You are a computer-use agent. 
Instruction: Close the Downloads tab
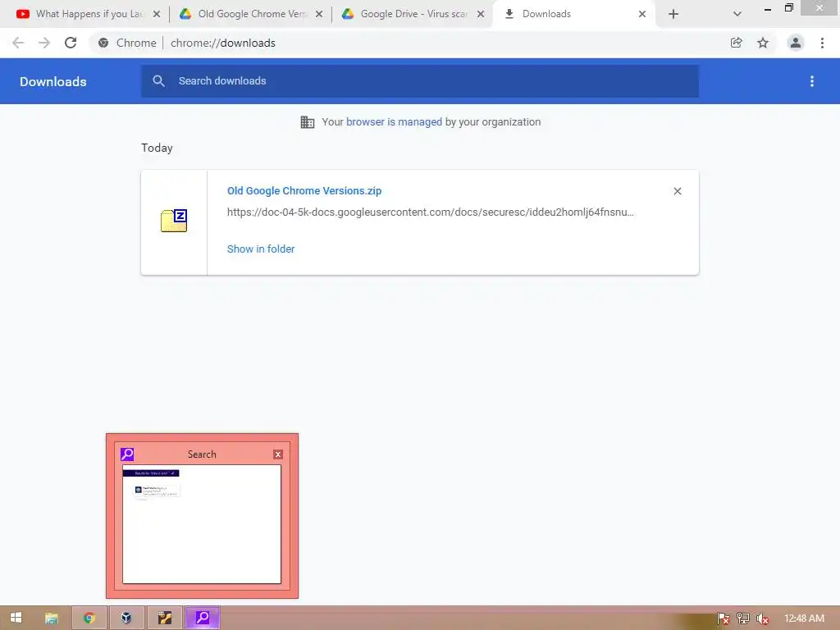point(642,14)
